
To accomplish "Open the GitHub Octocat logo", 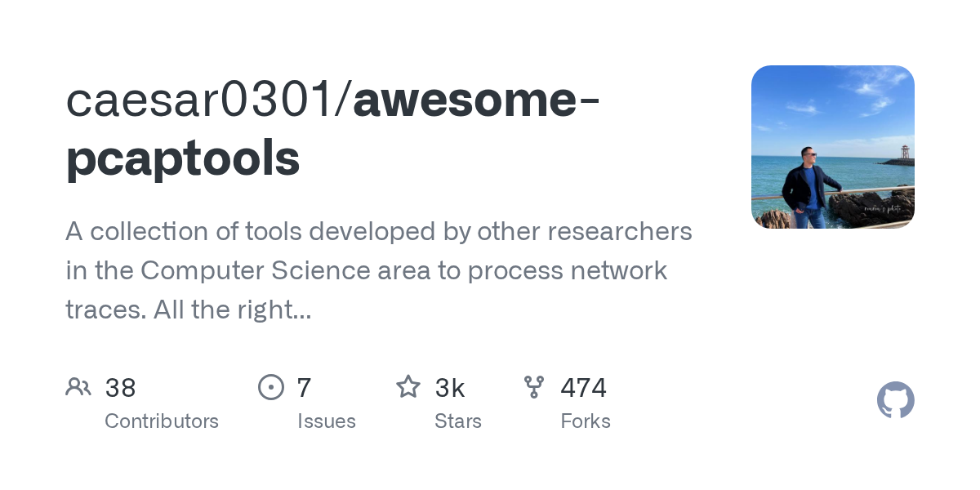I will tap(895, 400).
